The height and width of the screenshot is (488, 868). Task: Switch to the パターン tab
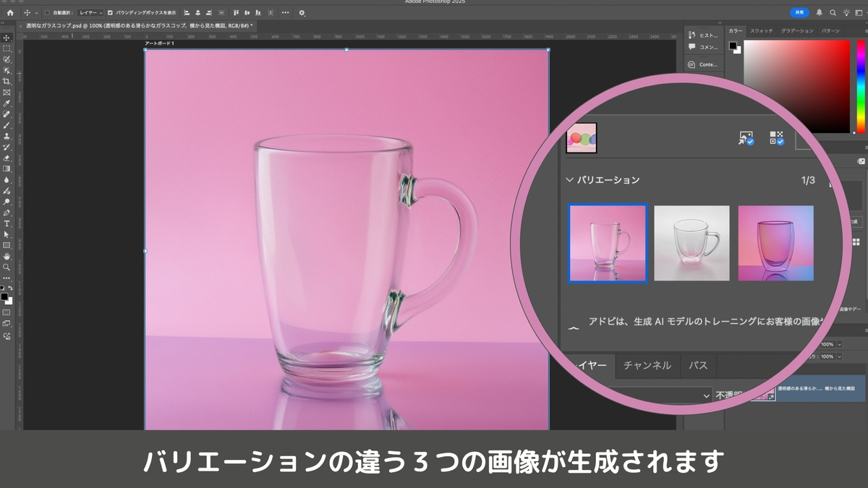pyautogui.click(x=831, y=31)
